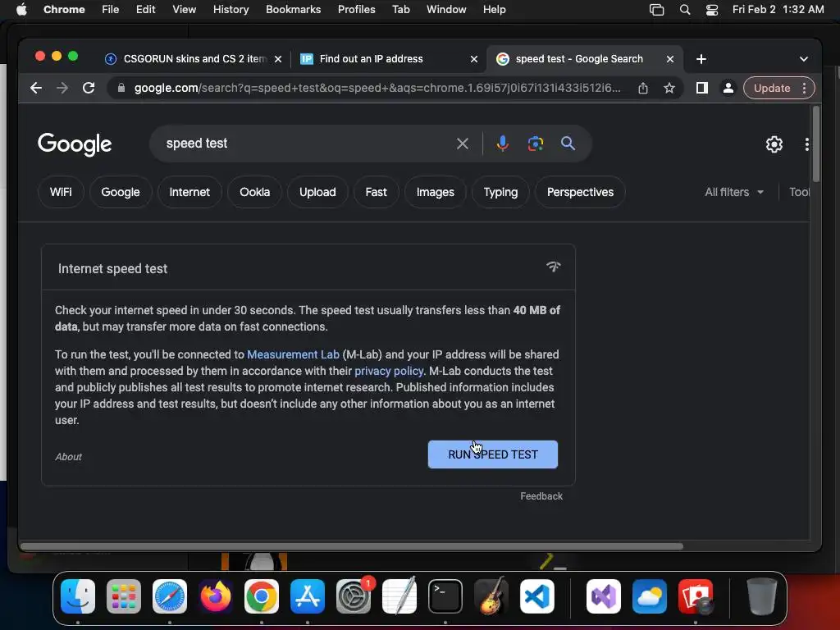Open App Store from the dock
This screenshot has height=630, width=840.
click(x=308, y=596)
